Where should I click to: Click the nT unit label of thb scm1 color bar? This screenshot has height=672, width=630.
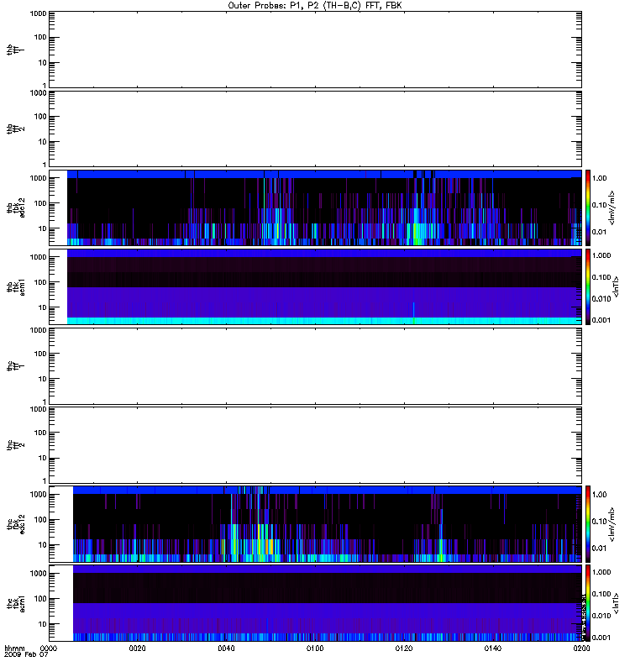[616, 286]
